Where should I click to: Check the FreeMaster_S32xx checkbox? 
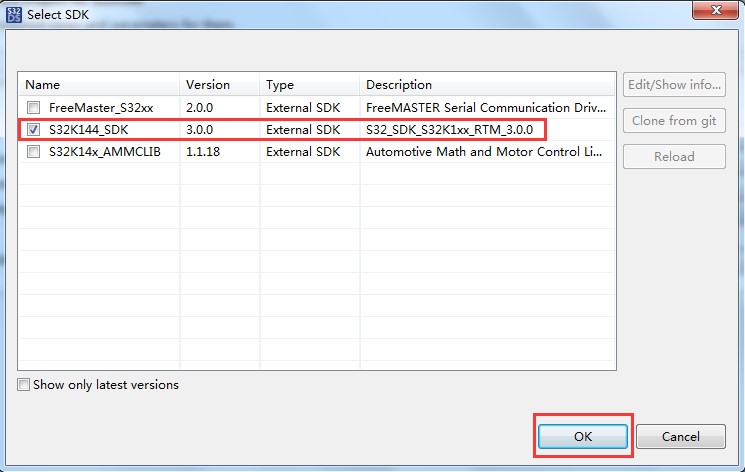(33, 108)
